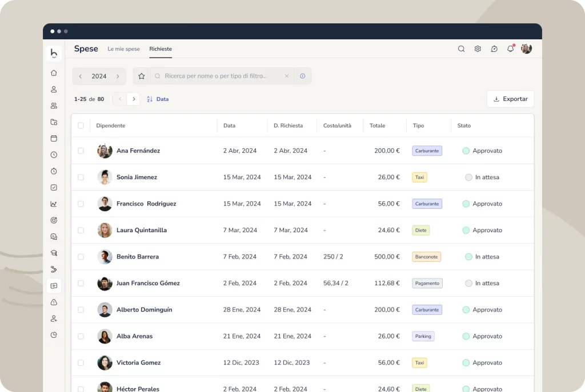Click the star favorites icon beside search

click(142, 76)
